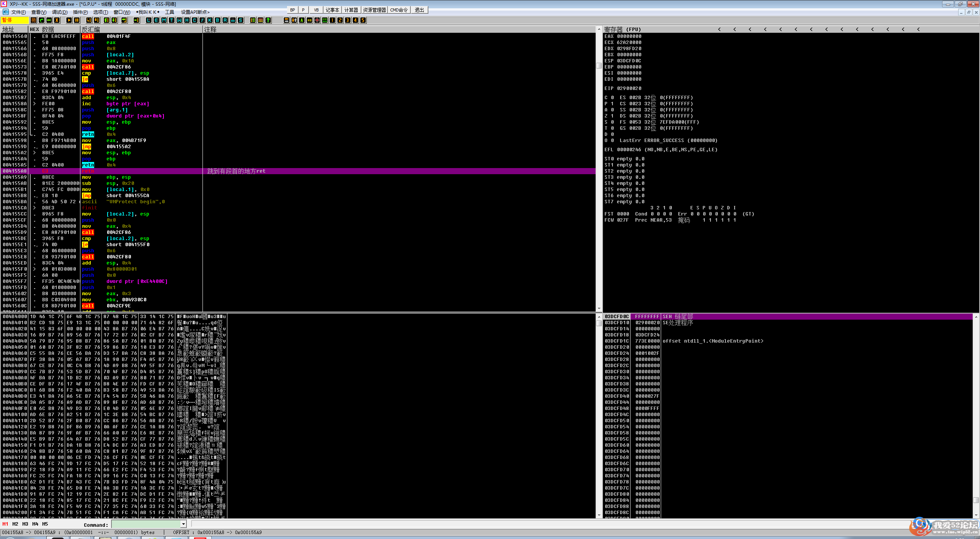Click the HB hardware breakpoint icon
The height and width of the screenshot is (539, 980).
(x=309, y=20)
